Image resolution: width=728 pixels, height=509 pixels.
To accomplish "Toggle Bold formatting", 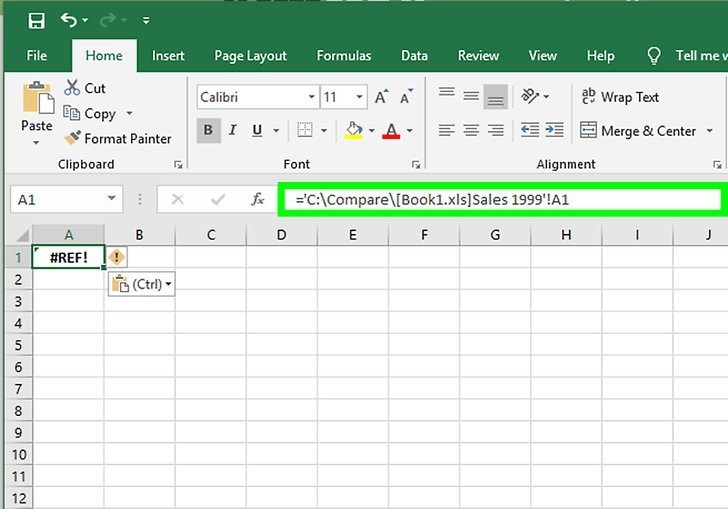I will click(x=209, y=130).
